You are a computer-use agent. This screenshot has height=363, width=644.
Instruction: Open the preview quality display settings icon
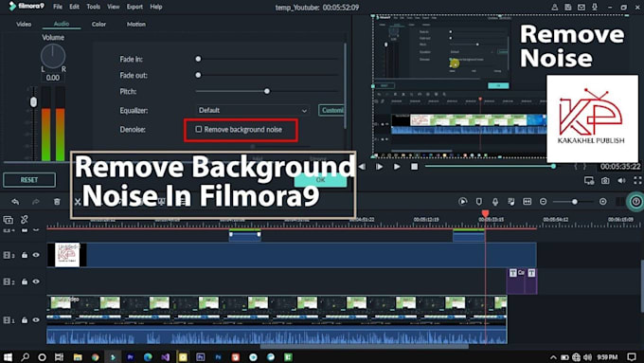pos(589,180)
